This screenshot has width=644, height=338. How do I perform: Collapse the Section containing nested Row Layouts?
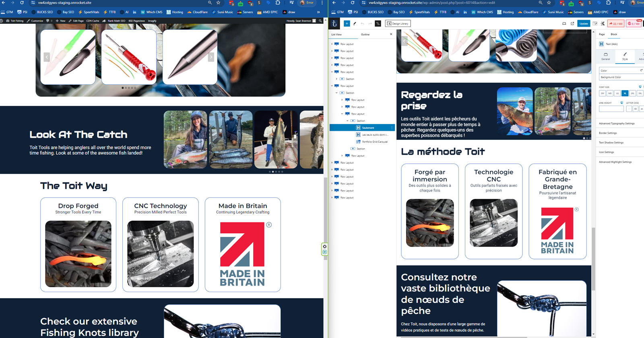(337, 93)
